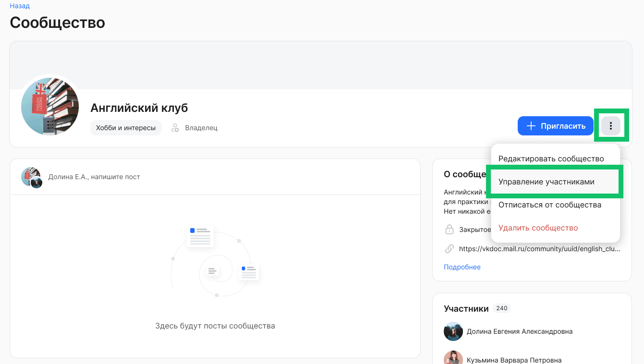This screenshot has height=364, width=644.
Task: Click the English Club community avatar
Action: 50,107
